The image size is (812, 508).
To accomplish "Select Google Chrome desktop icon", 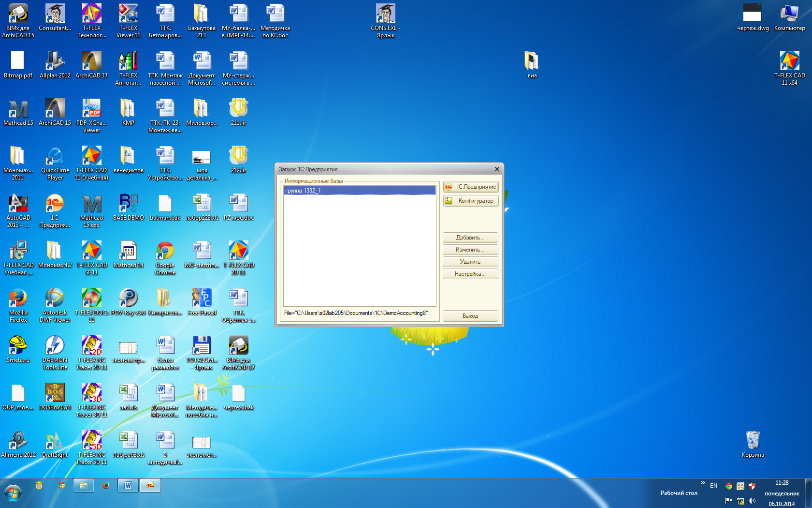I will coord(165,258).
